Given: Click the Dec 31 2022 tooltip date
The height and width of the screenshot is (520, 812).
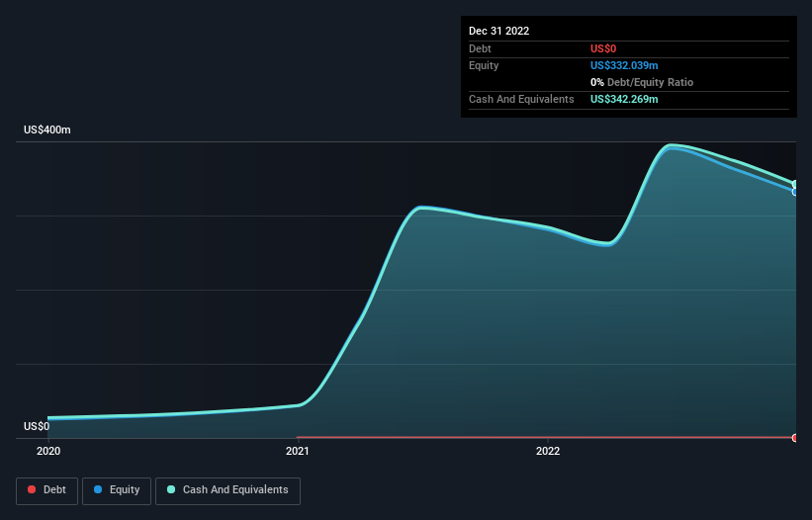Looking at the screenshot, I should pos(498,31).
